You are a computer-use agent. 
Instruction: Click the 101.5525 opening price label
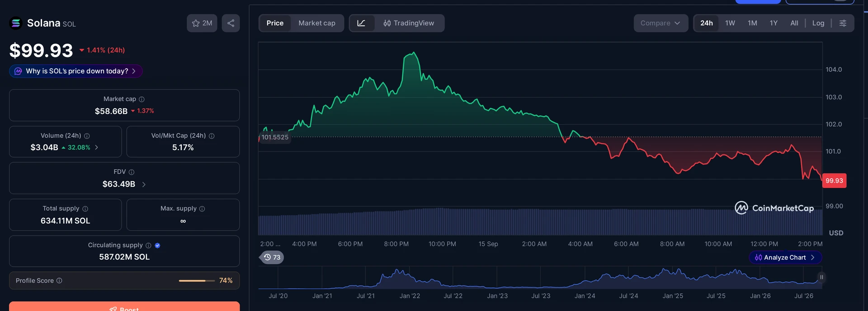(x=274, y=137)
